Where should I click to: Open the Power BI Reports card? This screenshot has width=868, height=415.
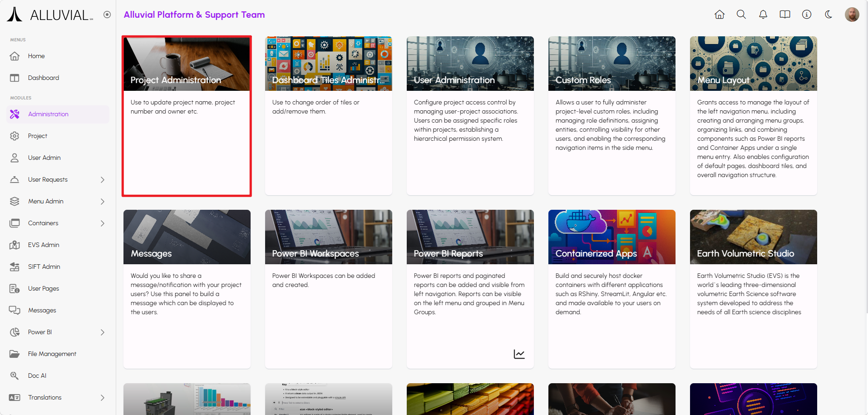pos(470,289)
